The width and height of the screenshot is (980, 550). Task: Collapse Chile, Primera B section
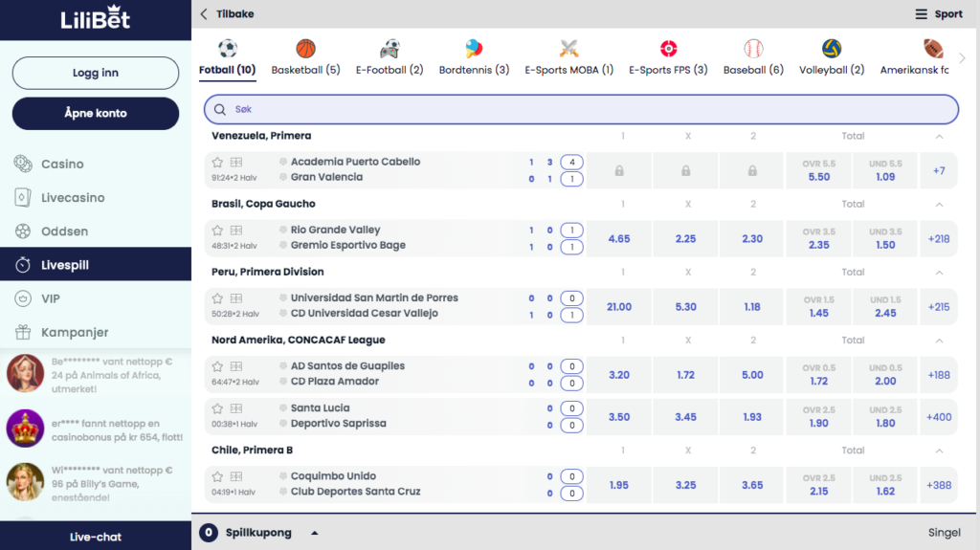[x=939, y=451]
